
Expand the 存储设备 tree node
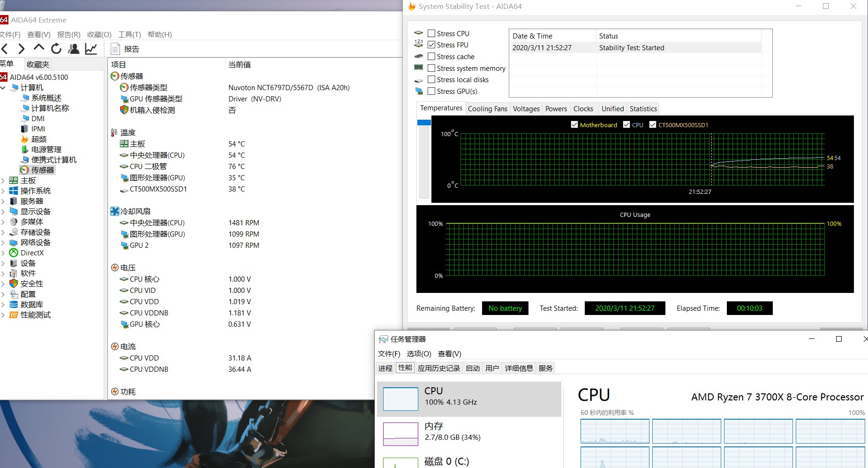pos(3,232)
